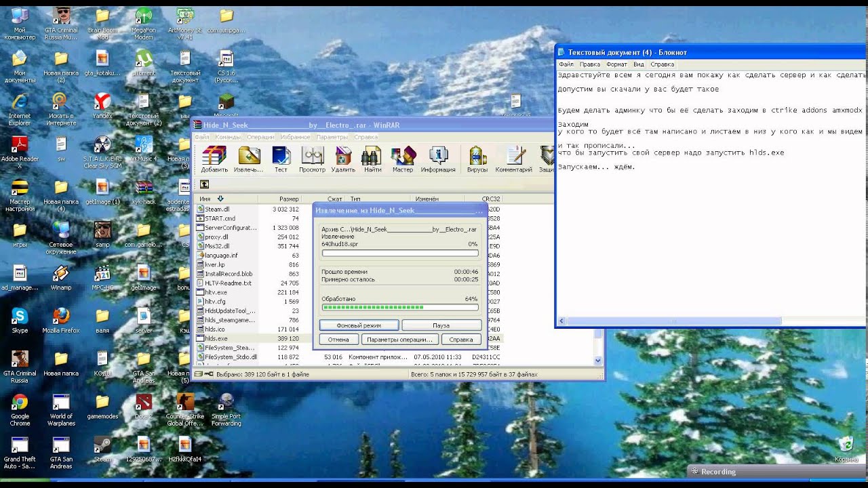Click the up-one-level folder icon in WinRAR

pyautogui.click(x=204, y=184)
